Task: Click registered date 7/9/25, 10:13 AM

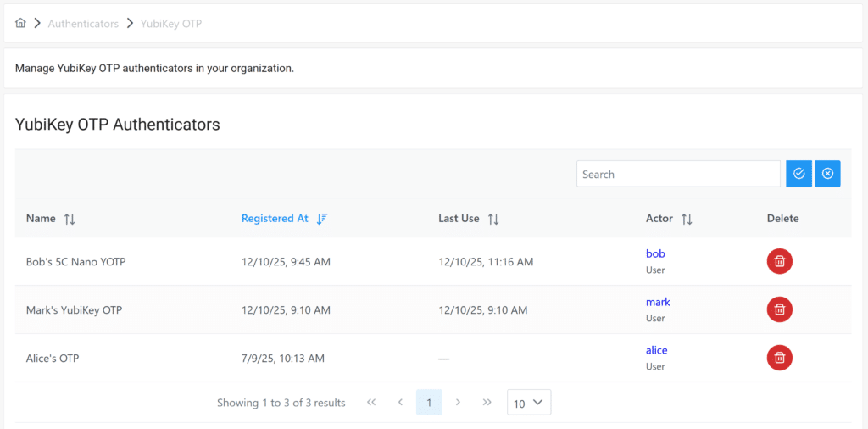Action: pos(283,358)
